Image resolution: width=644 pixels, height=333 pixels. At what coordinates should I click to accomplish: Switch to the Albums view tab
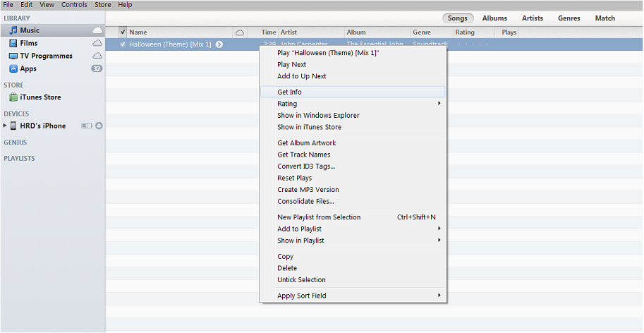tap(494, 18)
